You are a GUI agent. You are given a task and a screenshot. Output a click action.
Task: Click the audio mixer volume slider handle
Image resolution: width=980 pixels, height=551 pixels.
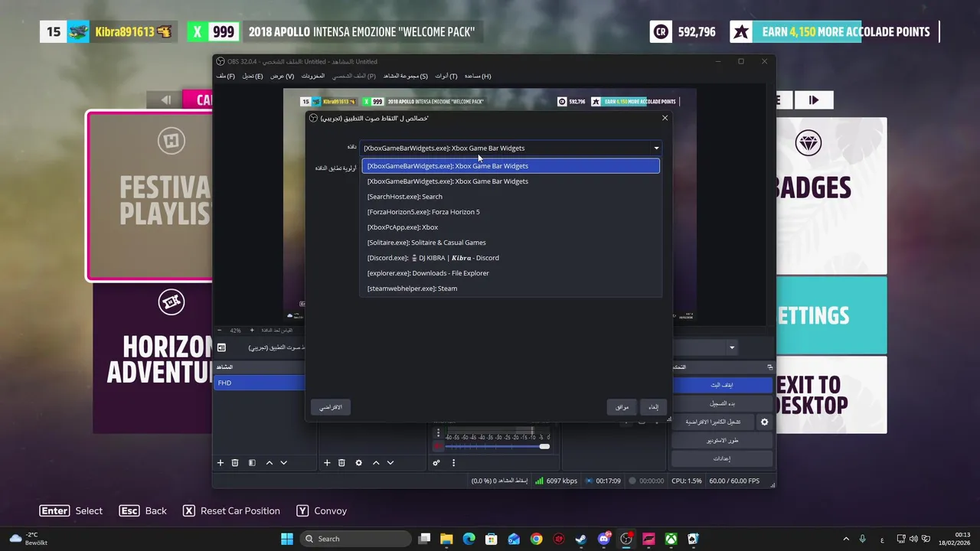[544, 446]
